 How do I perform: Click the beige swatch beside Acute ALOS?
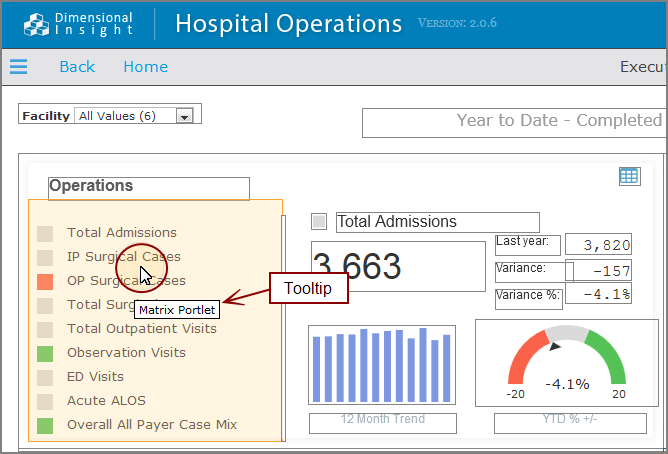45,402
